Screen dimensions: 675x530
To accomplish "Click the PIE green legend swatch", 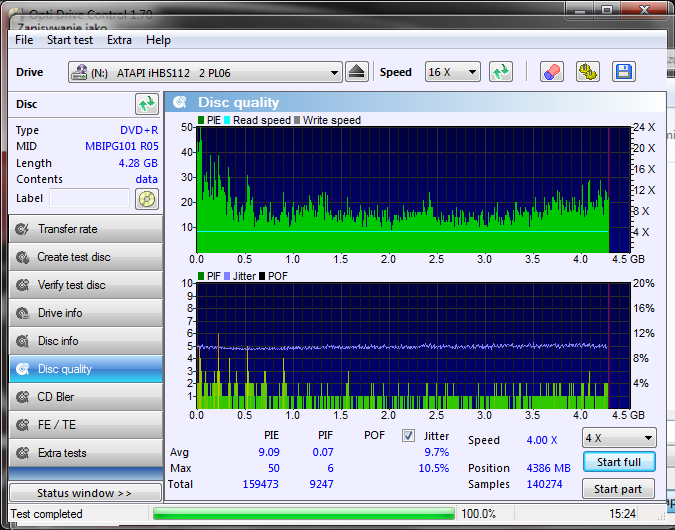I will point(201,120).
